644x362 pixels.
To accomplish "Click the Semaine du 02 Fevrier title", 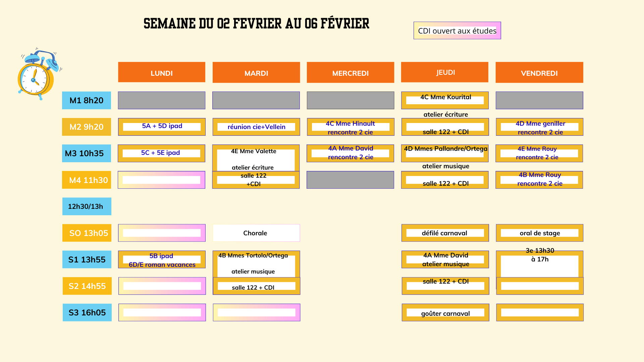I will click(256, 23).
